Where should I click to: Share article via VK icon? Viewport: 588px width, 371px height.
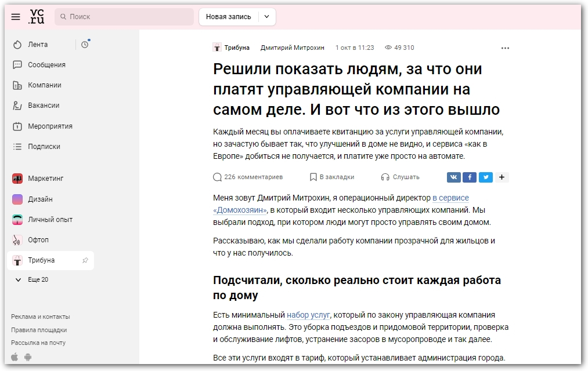pos(453,177)
